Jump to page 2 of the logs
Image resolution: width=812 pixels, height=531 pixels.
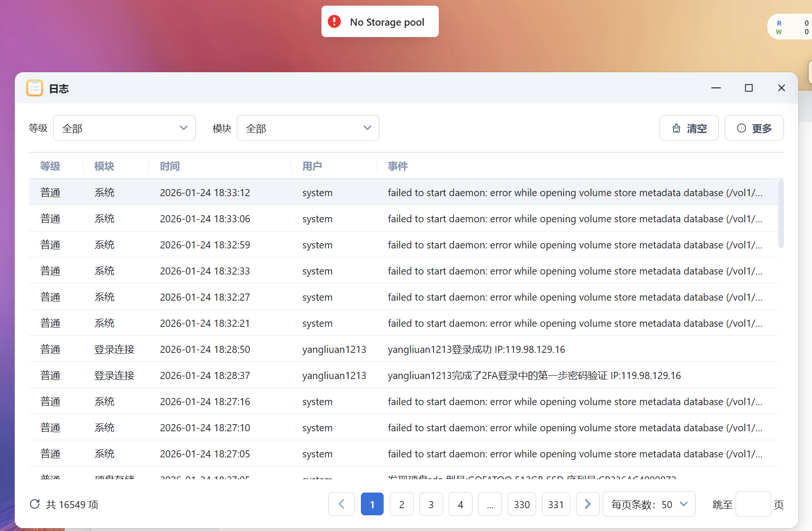pyautogui.click(x=402, y=504)
